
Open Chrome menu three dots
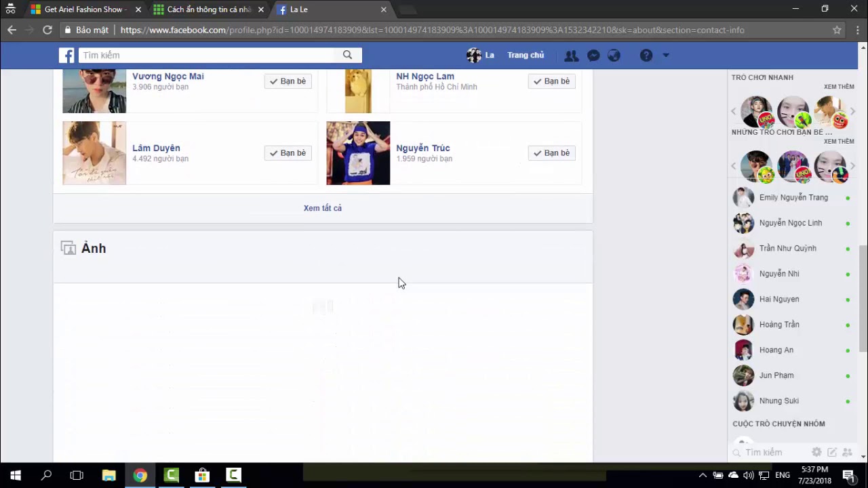pos(857,30)
